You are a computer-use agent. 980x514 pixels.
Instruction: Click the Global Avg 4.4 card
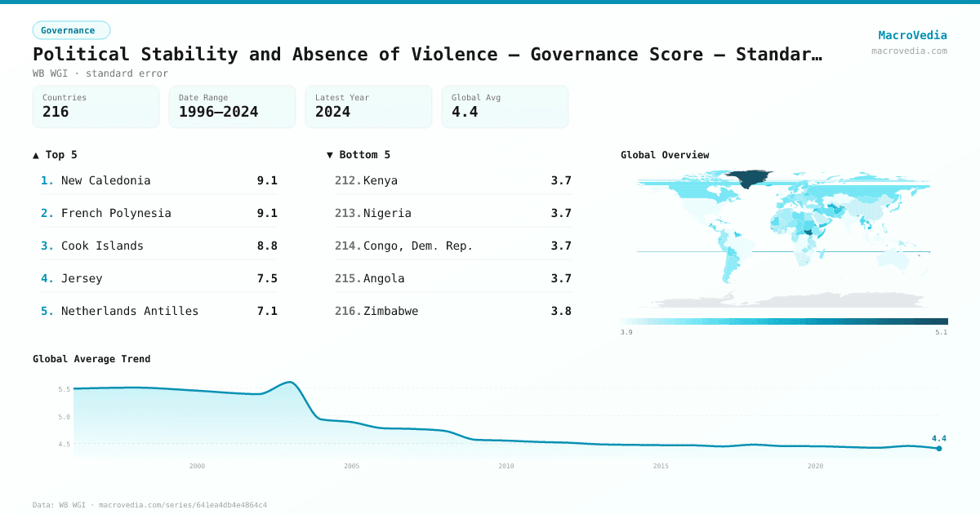(x=505, y=106)
